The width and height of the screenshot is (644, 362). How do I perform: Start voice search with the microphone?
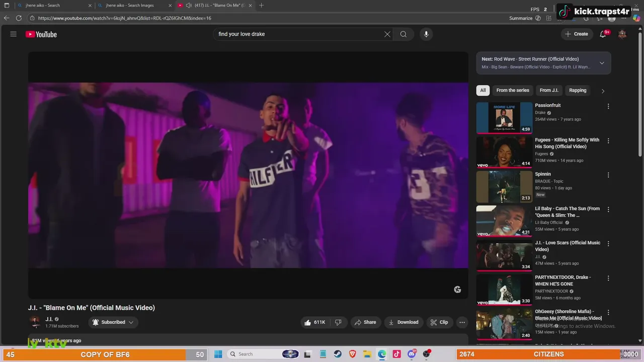point(426,34)
